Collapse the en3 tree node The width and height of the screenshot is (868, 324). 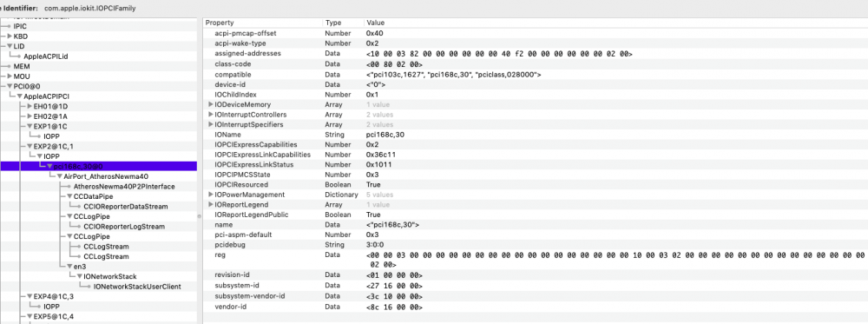(69, 267)
